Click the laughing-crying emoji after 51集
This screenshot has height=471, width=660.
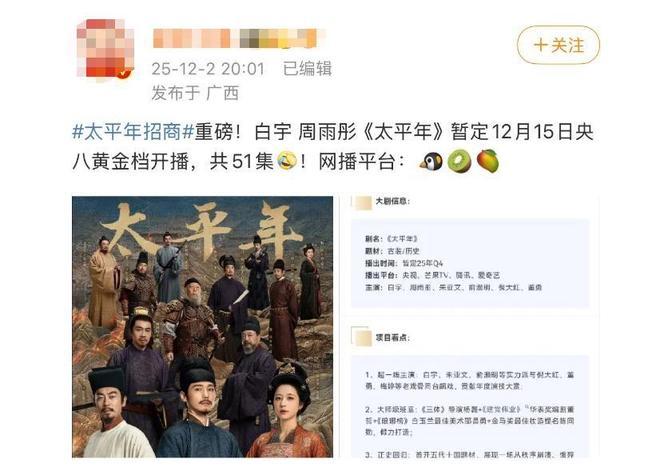click(287, 161)
